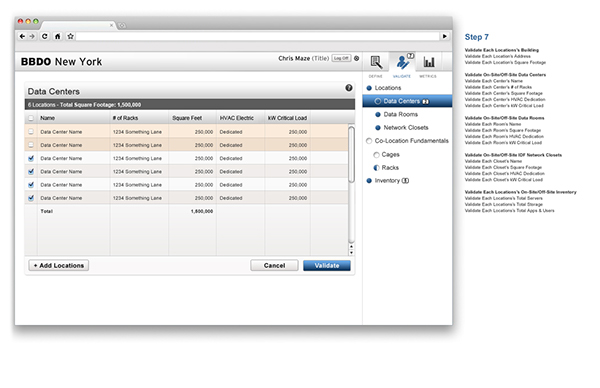Open Data Centers help question mark
Image resolution: width=600 pixels, height=388 pixels.
[349, 88]
